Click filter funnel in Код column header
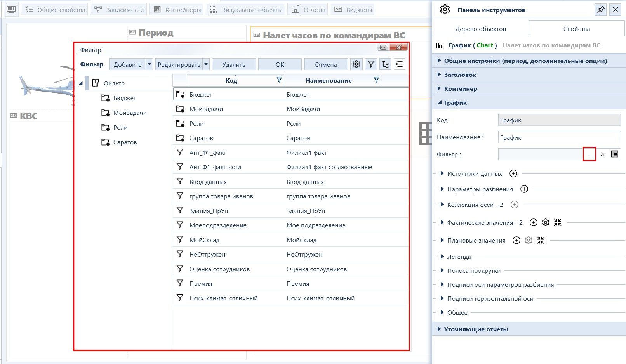This screenshot has width=626, height=364. click(x=279, y=80)
